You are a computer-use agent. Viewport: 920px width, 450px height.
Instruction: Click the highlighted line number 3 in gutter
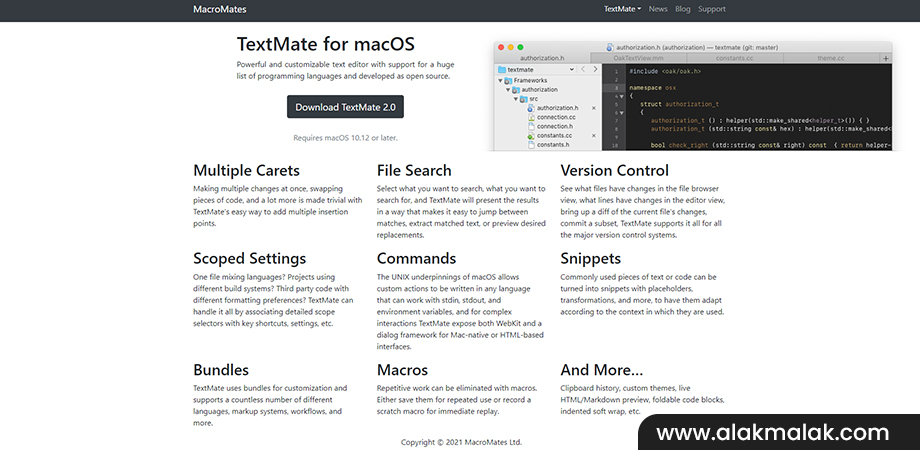click(616, 88)
